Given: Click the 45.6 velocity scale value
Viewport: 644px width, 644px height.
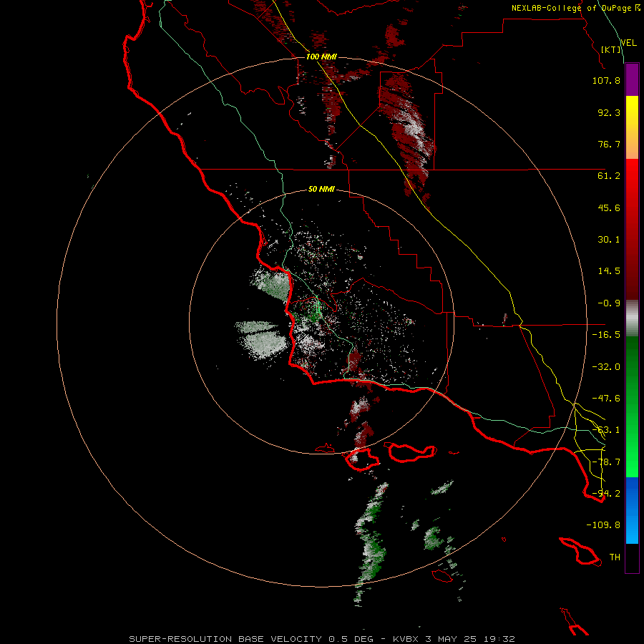Looking at the screenshot, I should [x=609, y=208].
